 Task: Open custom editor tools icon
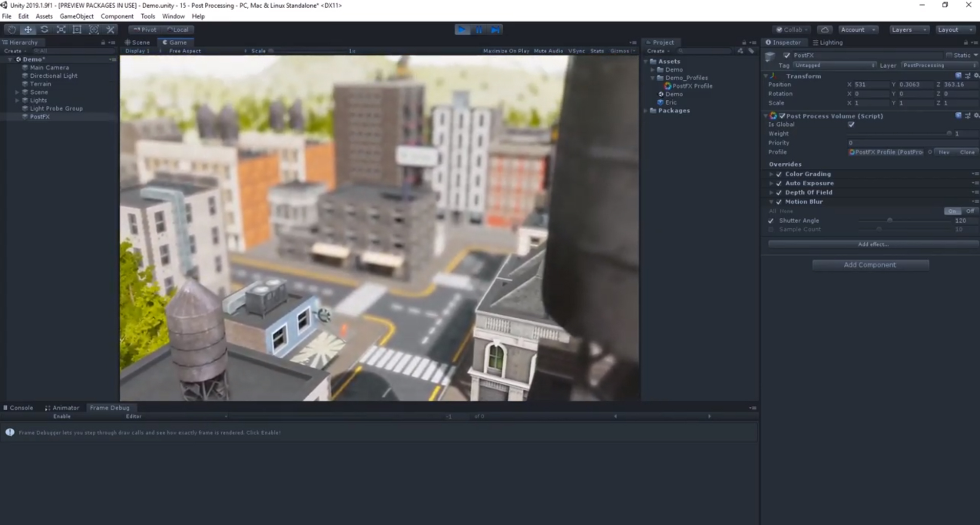pos(110,30)
